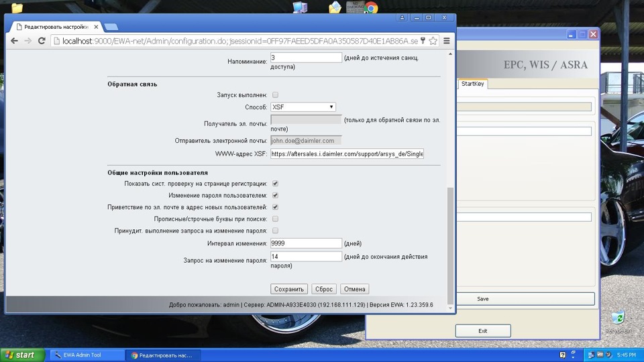Click the page vertical scrollbar thumb
The image size is (644, 362).
click(450, 245)
